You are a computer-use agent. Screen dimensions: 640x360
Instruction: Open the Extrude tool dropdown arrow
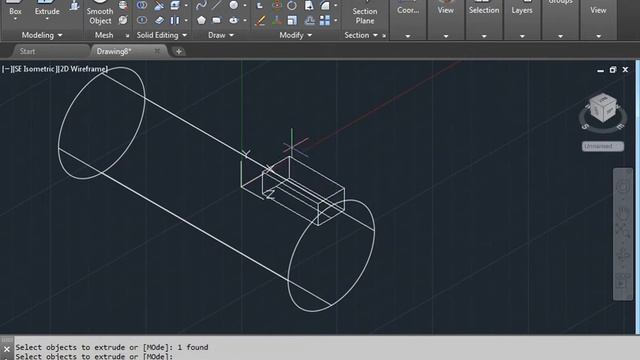click(47, 19)
